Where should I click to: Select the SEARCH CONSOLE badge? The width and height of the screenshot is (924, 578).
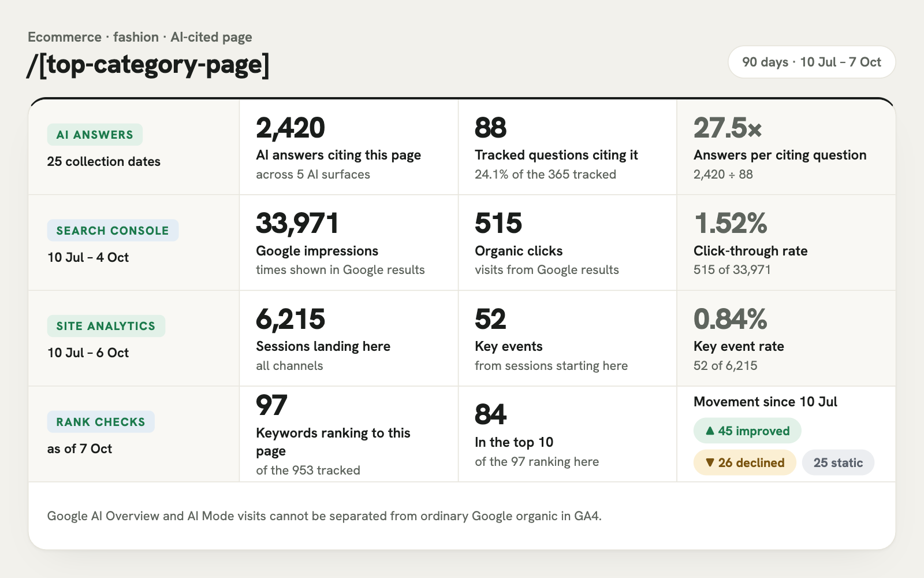[113, 231]
